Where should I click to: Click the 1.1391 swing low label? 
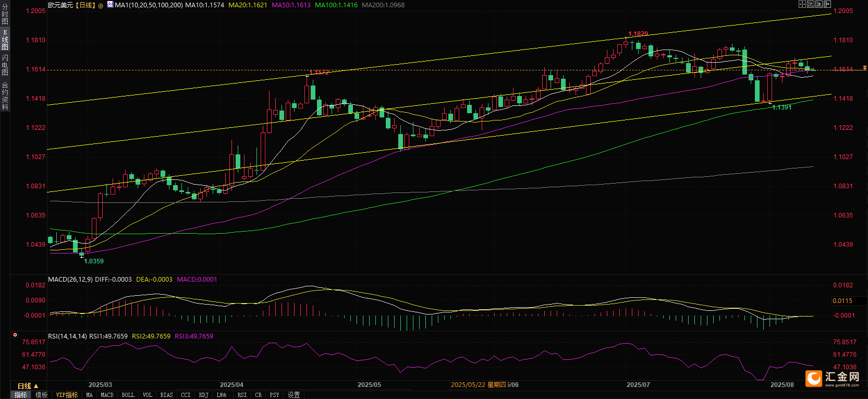[782, 107]
